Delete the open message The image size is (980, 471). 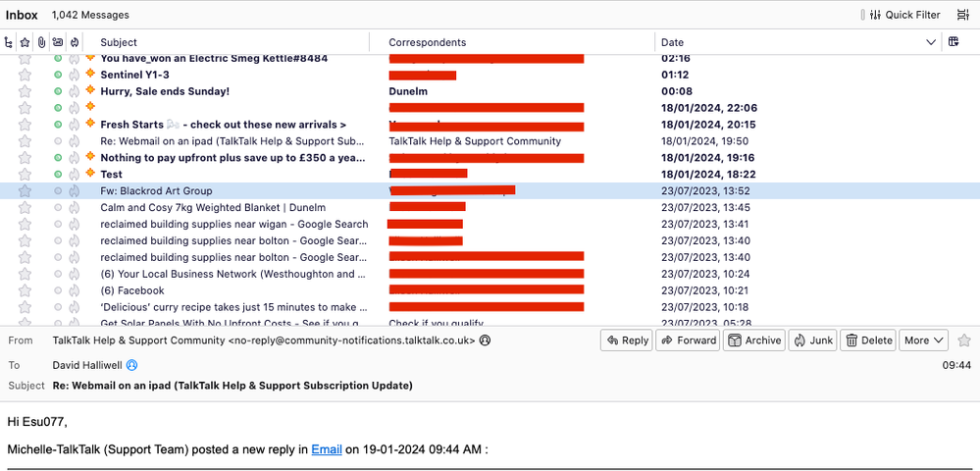tap(868, 340)
